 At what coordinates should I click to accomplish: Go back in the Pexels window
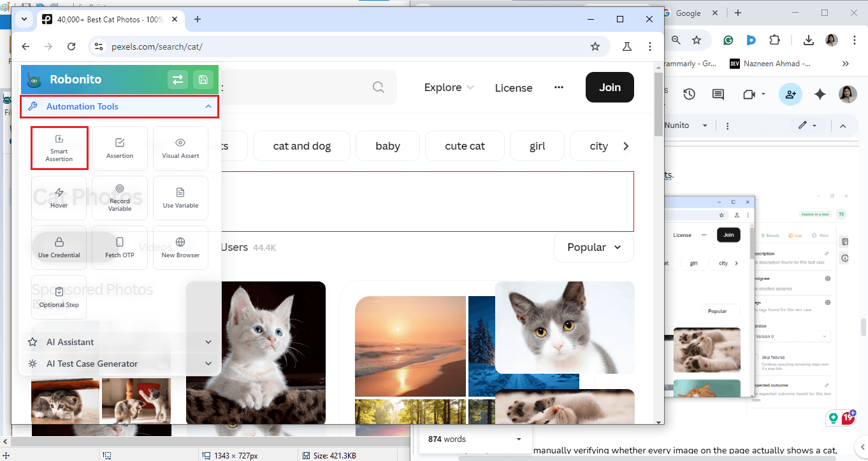coord(25,46)
